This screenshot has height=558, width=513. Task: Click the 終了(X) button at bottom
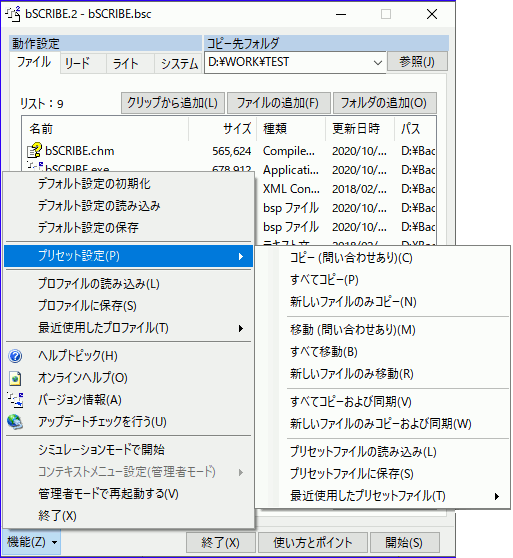tap(221, 543)
